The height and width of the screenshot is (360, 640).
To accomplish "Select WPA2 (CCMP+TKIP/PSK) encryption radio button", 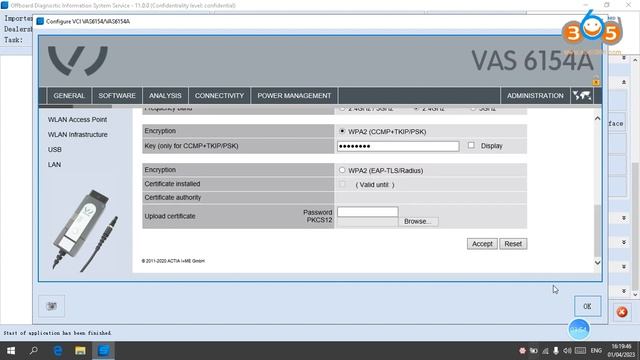I will pos(342,131).
